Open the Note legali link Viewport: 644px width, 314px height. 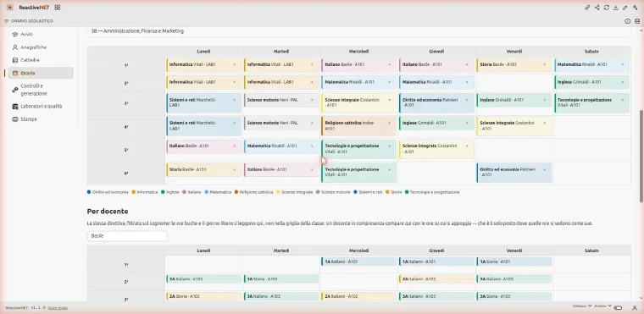(58, 308)
